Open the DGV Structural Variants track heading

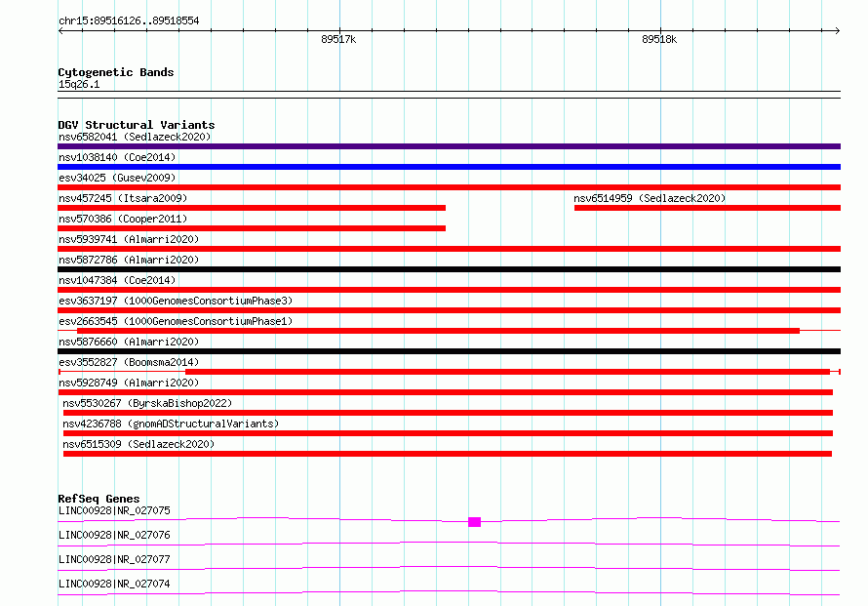coord(137,125)
